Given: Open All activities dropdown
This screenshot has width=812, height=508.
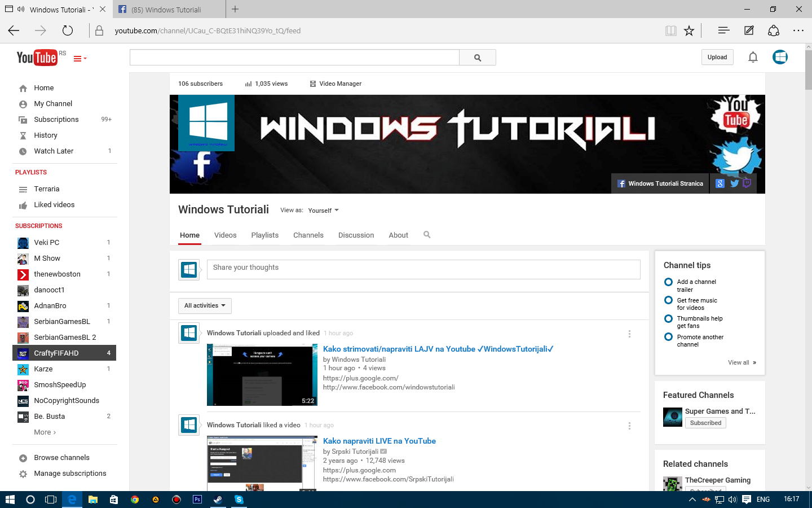Looking at the screenshot, I should pyautogui.click(x=205, y=306).
